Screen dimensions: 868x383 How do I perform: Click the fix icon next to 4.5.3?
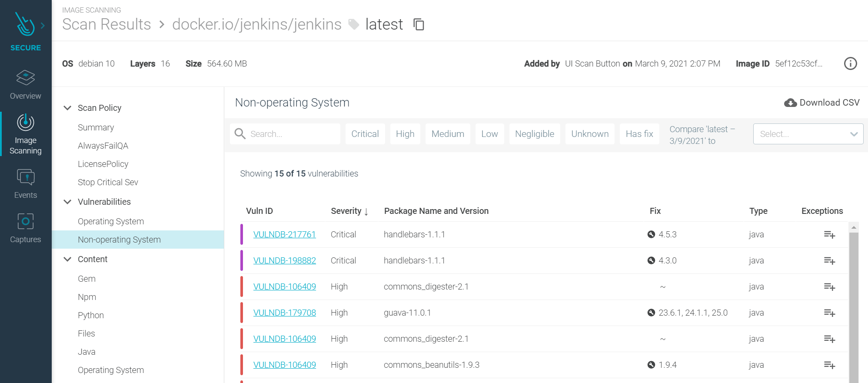[651, 234]
